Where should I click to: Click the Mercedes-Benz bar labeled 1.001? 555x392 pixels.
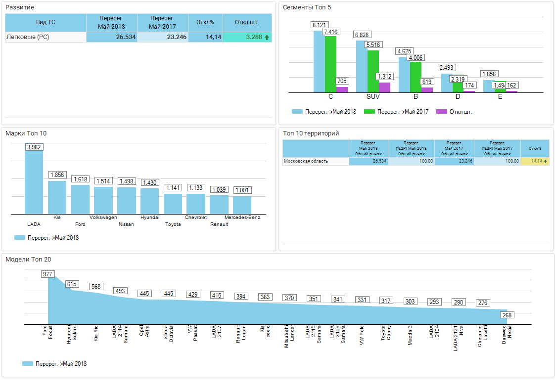point(242,205)
